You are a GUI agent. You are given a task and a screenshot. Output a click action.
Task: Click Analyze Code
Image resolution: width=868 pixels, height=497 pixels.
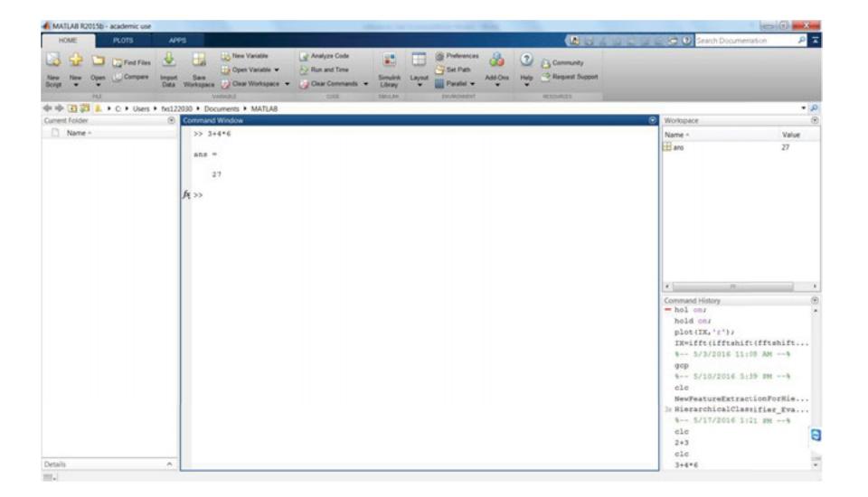point(325,56)
